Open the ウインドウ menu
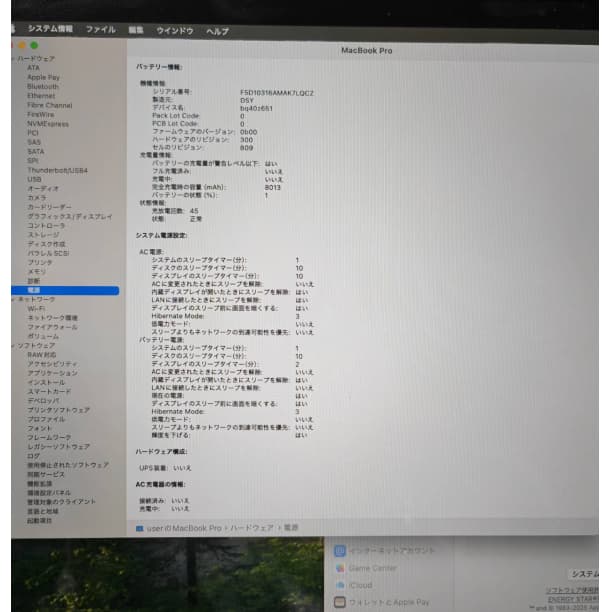This screenshot has height=612, width=612. pyautogui.click(x=175, y=30)
